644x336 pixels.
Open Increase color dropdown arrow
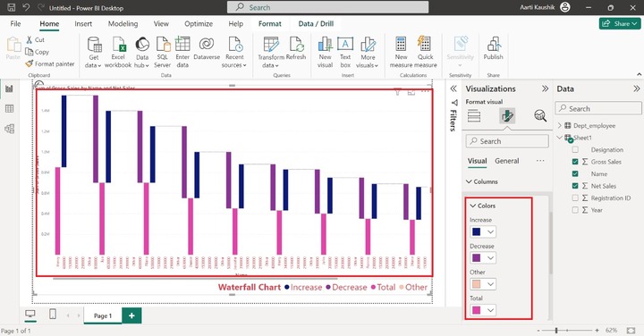490,231
